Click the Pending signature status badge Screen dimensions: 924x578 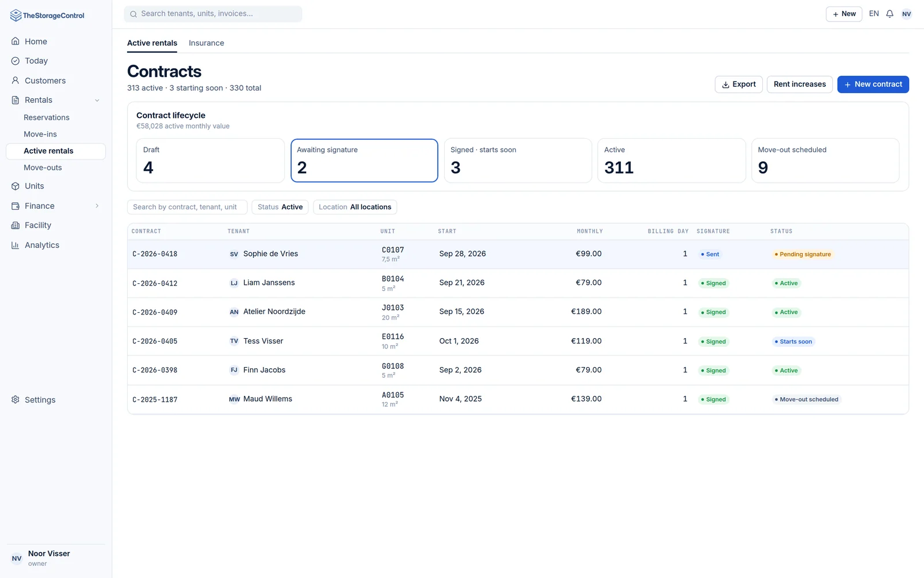803,254
